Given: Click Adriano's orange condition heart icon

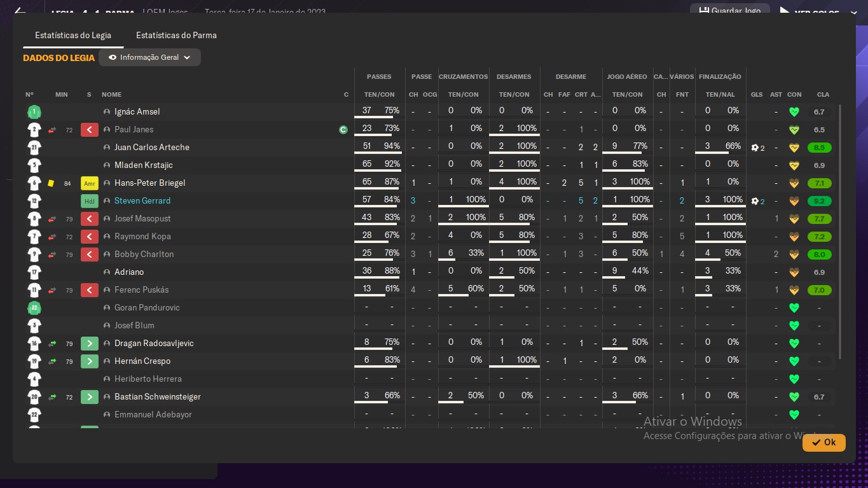Looking at the screenshot, I should [x=794, y=272].
